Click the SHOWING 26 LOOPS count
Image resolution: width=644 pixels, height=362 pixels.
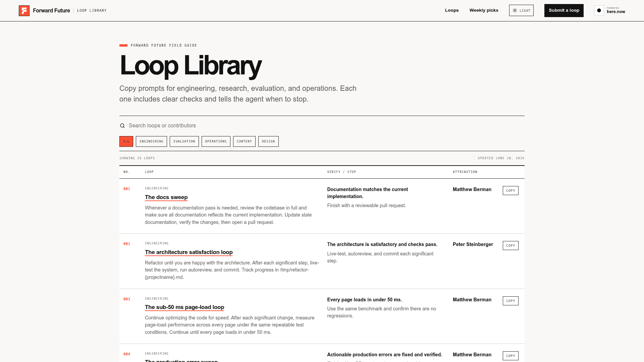pyautogui.click(x=137, y=158)
